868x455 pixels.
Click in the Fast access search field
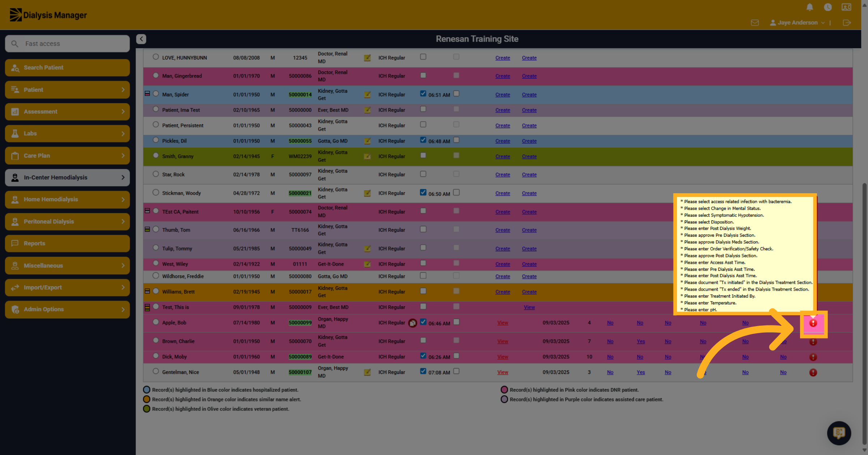coord(67,44)
